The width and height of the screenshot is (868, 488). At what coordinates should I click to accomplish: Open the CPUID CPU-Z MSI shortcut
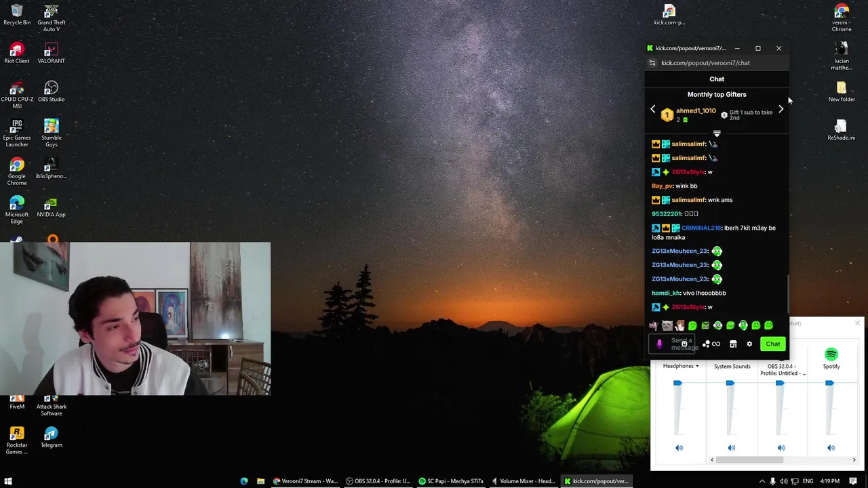17,95
